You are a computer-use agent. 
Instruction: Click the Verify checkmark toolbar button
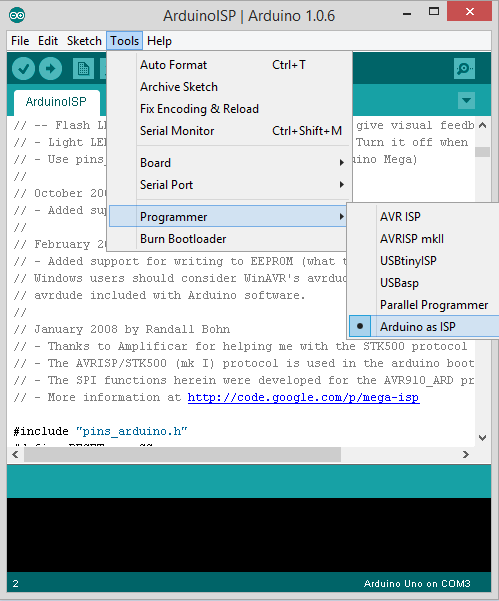point(23,69)
